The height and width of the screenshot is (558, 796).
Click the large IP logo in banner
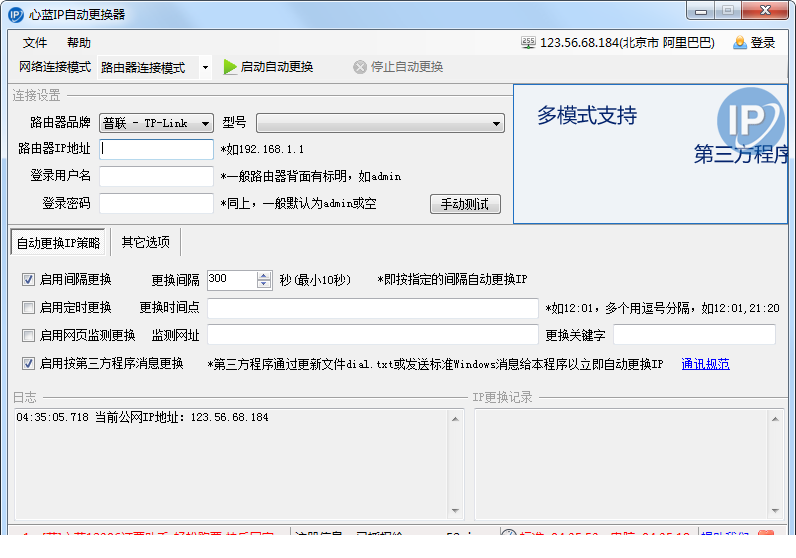750,120
